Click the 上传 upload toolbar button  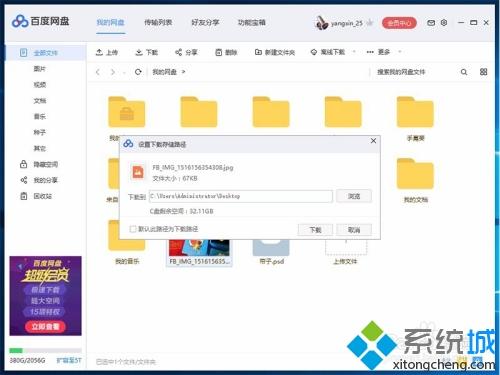tap(107, 52)
